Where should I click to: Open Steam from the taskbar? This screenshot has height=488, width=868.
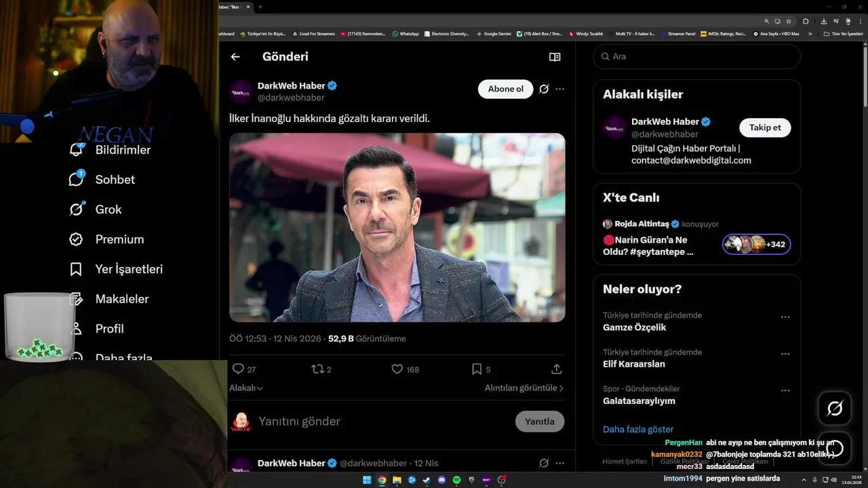(x=427, y=480)
